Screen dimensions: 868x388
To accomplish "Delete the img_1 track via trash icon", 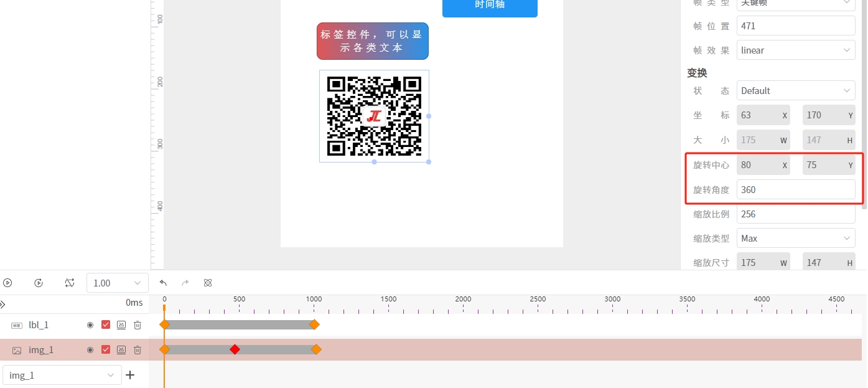I will coord(138,349).
